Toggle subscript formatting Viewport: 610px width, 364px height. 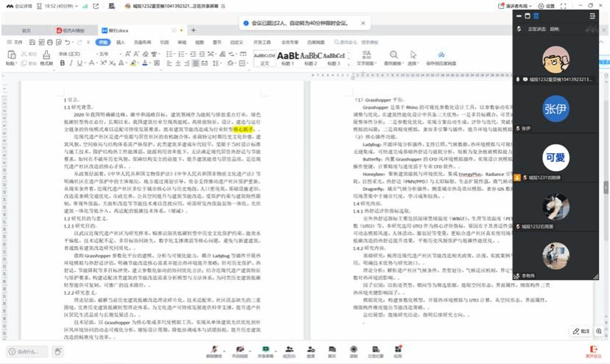(x=112, y=63)
